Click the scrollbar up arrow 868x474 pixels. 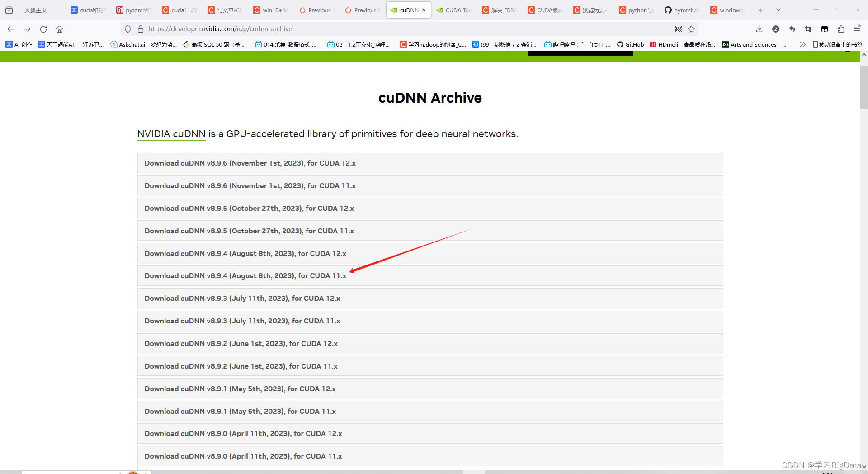pos(864,55)
